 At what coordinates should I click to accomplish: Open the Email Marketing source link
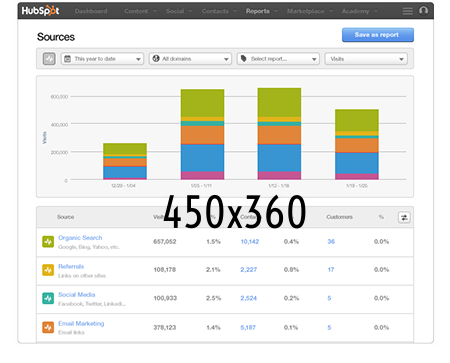[x=81, y=323]
